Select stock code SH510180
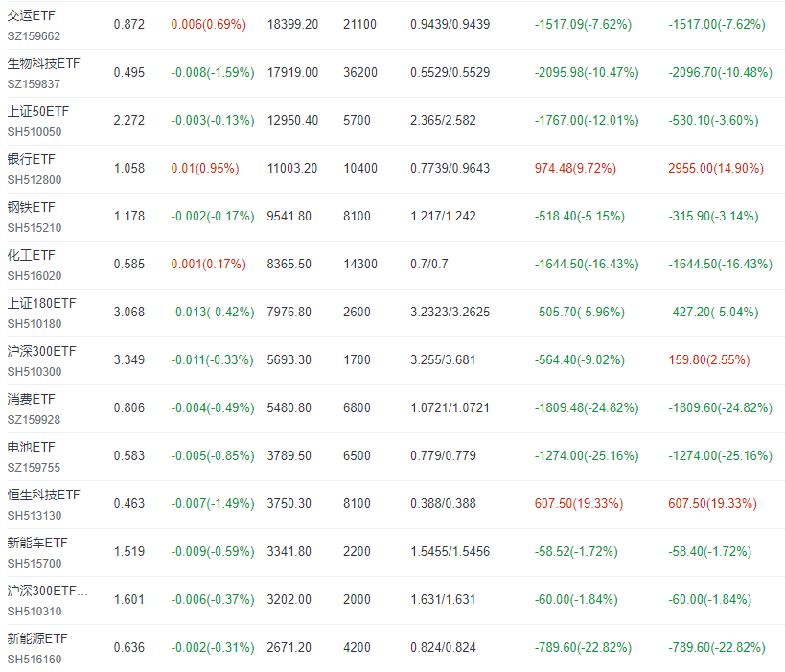 pos(35,324)
